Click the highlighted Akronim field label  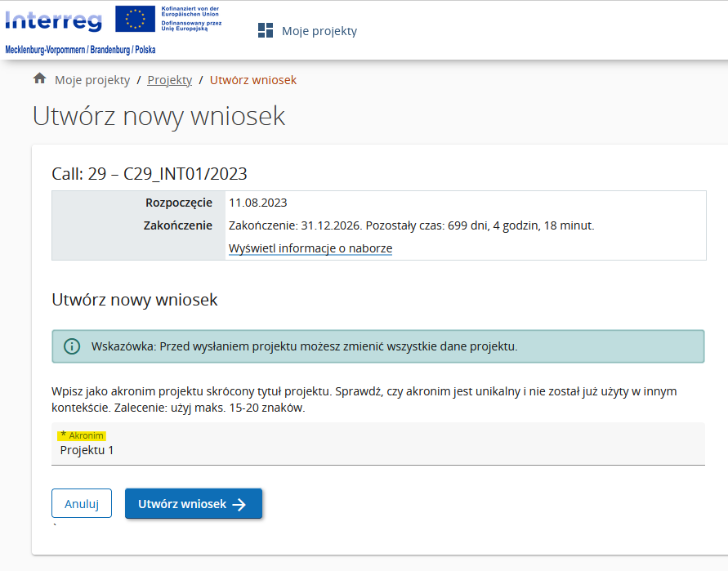coord(82,435)
